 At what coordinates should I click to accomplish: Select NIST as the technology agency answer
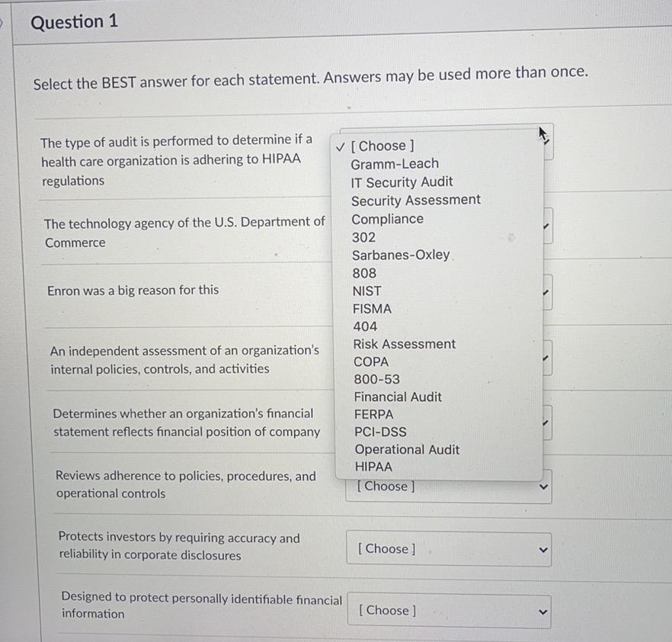pyautogui.click(x=366, y=291)
